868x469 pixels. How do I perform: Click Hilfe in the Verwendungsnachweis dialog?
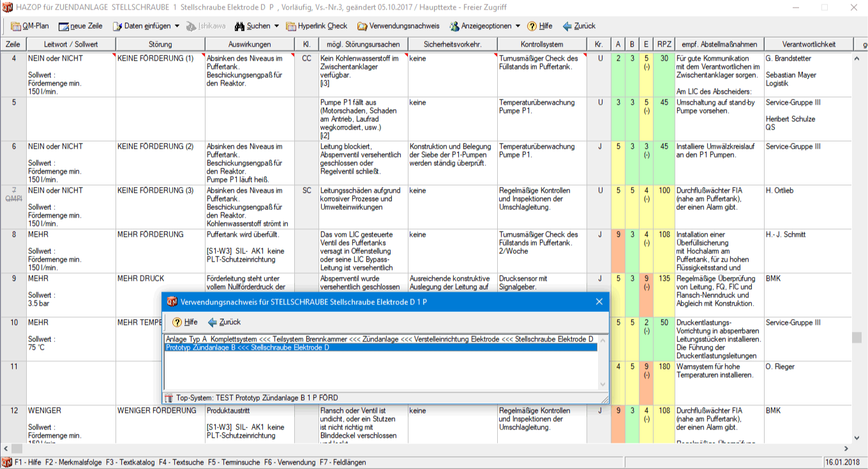pyautogui.click(x=185, y=322)
